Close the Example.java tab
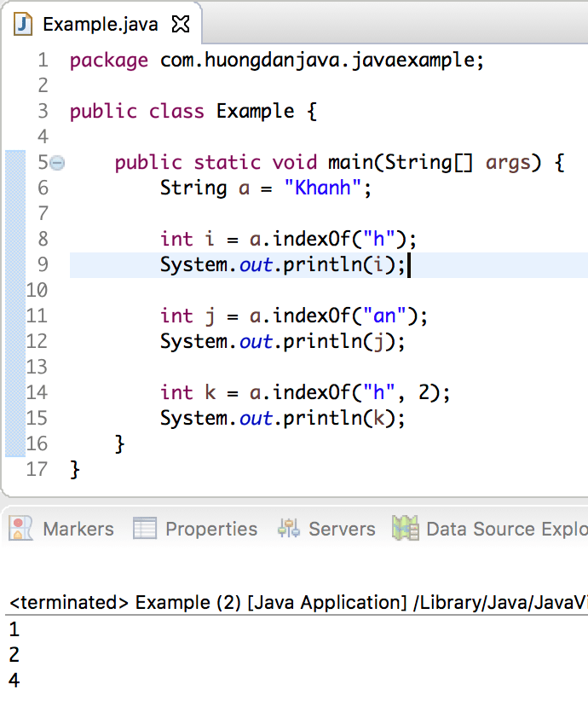Image resolution: width=588 pixels, height=701 pixels. (181, 24)
